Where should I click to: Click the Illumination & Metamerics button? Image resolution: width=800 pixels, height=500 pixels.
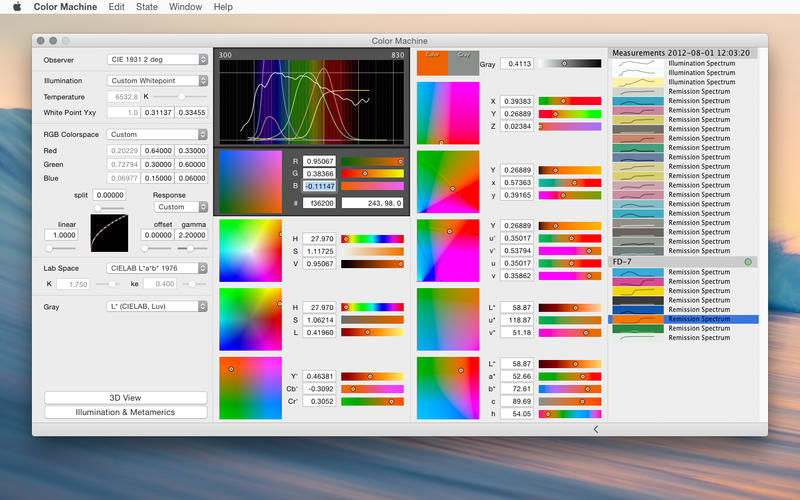click(126, 412)
